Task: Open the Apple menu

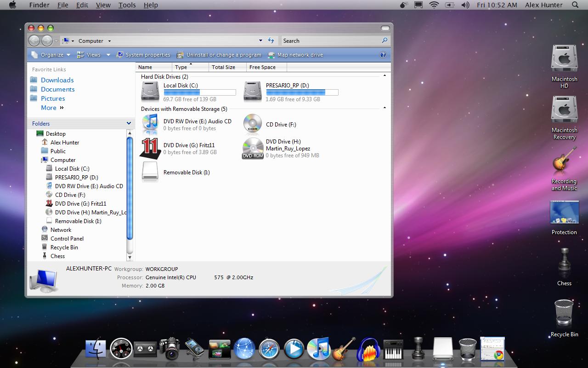Action: 13,5
